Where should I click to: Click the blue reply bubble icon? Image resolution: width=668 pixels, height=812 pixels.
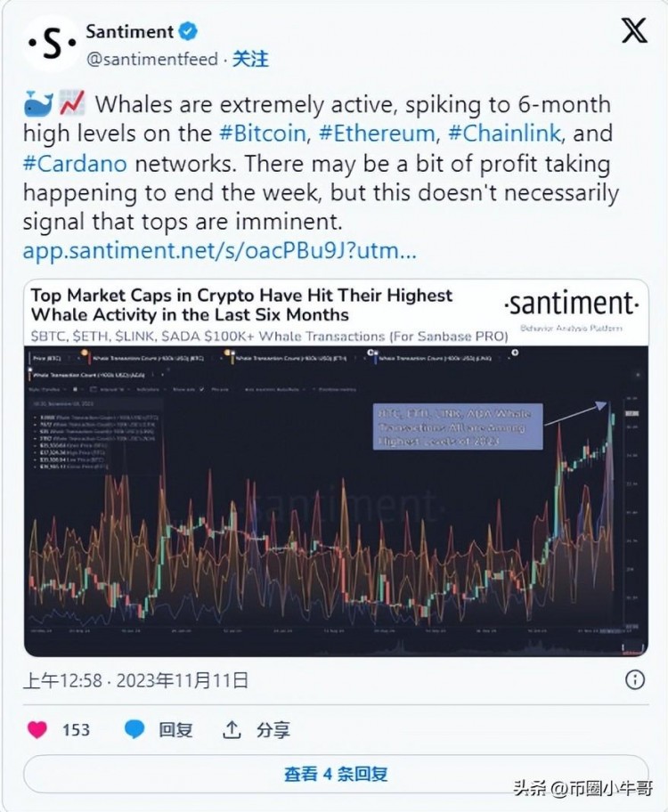134,729
